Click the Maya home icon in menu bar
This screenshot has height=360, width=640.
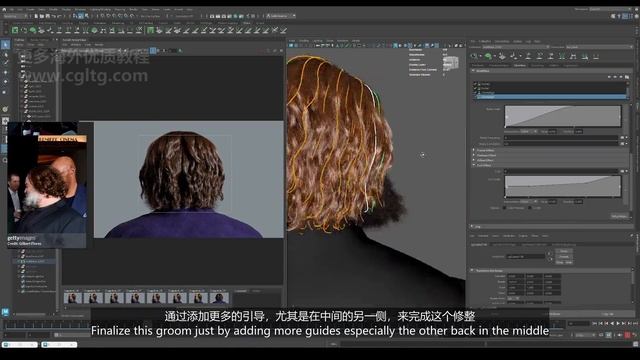[4, 9]
